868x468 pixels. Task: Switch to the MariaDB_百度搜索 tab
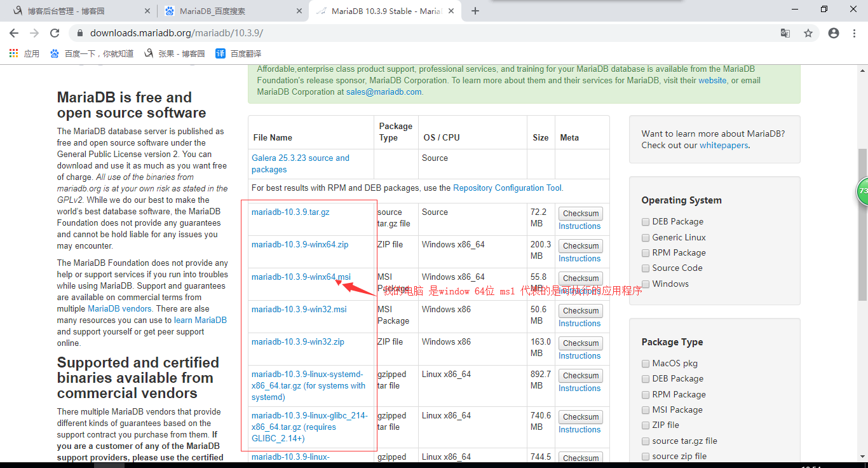tap(229, 11)
